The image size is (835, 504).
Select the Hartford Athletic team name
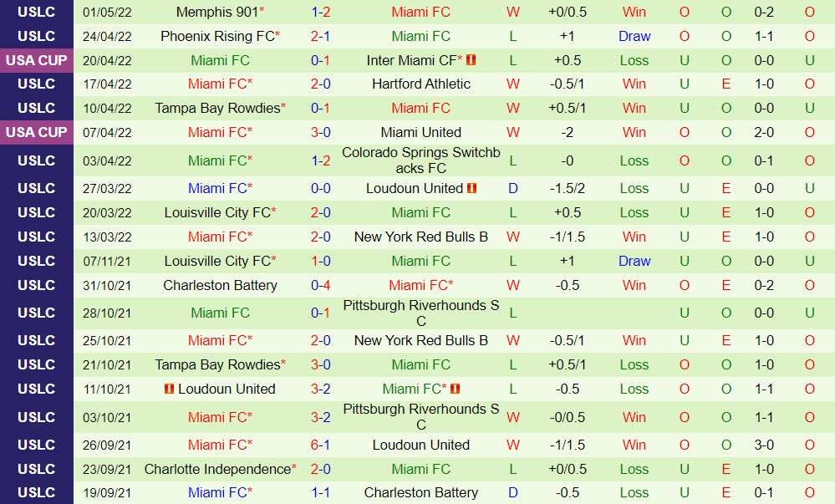click(420, 84)
